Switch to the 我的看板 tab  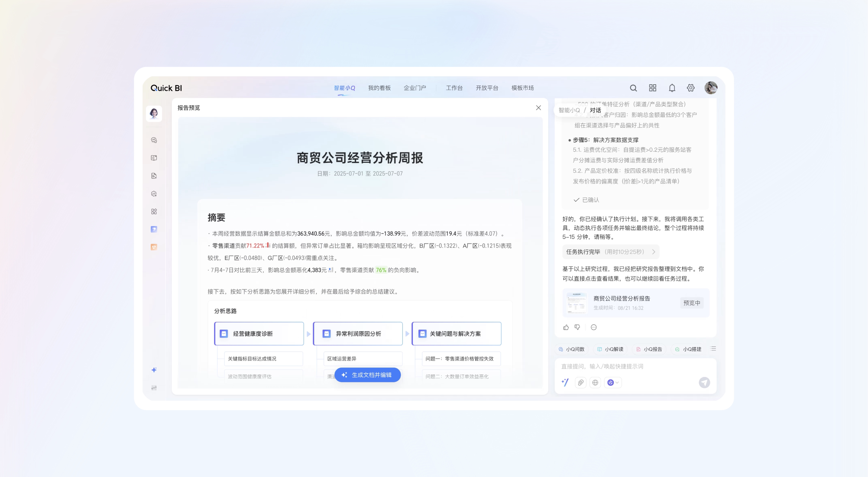click(x=379, y=88)
